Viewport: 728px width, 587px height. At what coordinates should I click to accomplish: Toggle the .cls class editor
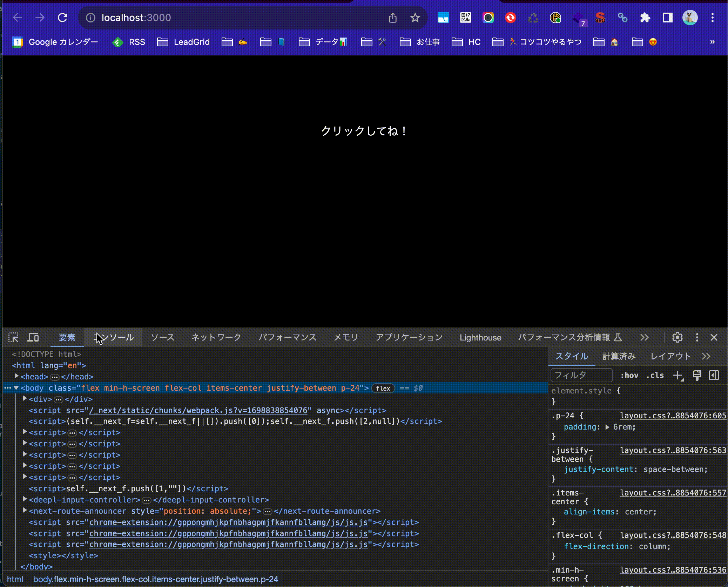655,375
